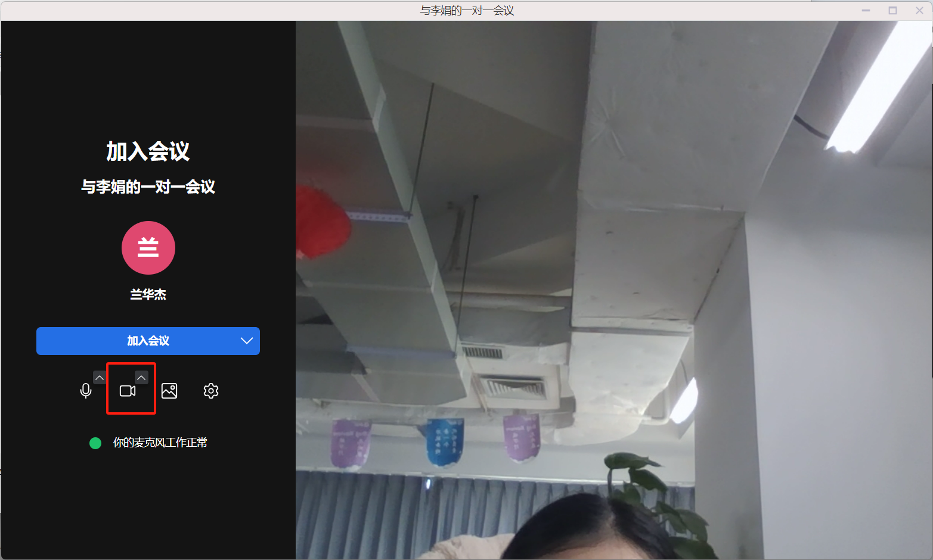Select the user name 兰华杰
Viewport: 933px width, 560px height.
(148, 294)
